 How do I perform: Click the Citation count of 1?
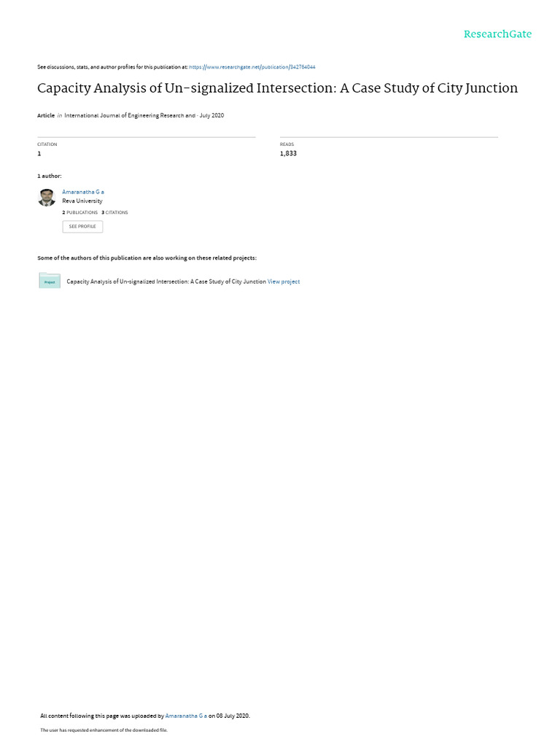tap(39, 153)
